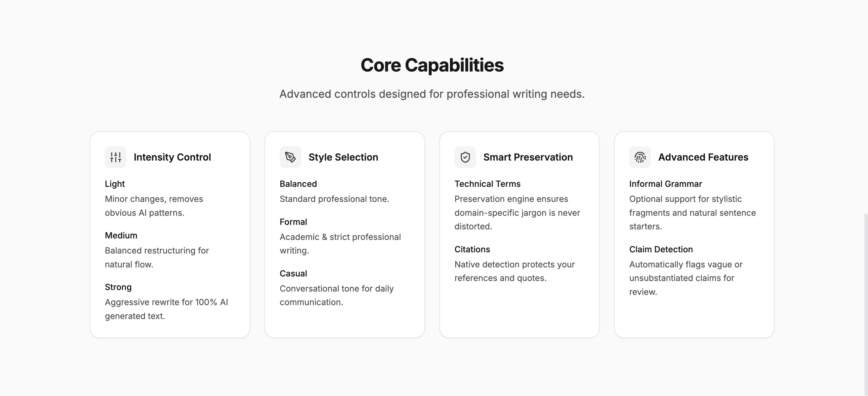Click the Claim Detection label
This screenshot has width=868, height=396.
pos(661,249)
